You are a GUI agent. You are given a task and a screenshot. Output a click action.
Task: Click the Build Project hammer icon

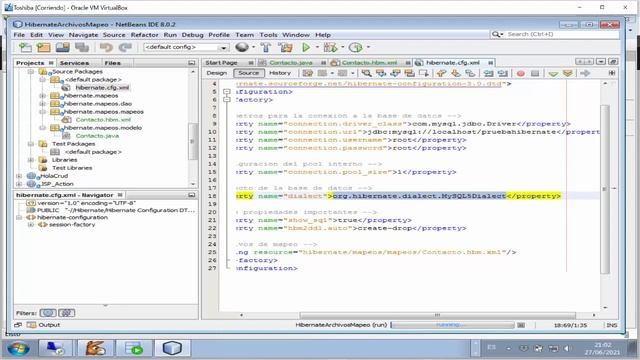click(x=266, y=47)
